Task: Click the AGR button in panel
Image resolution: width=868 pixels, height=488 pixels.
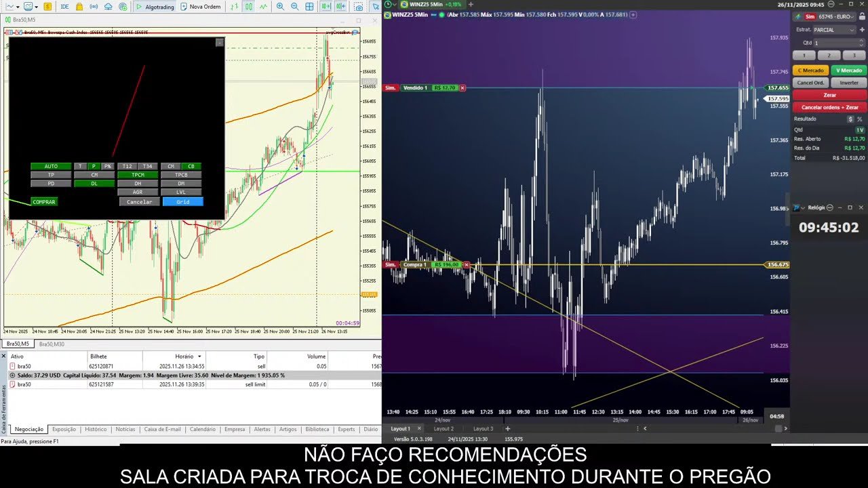Action: [138, 192]
